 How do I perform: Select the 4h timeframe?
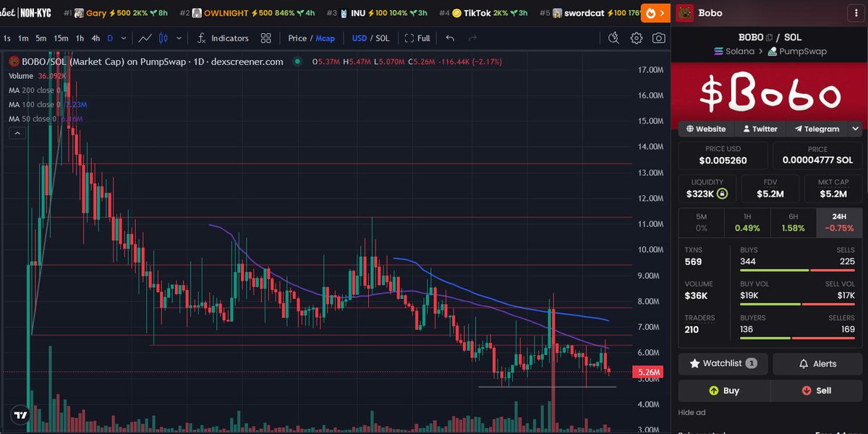[x=95, y=38]
